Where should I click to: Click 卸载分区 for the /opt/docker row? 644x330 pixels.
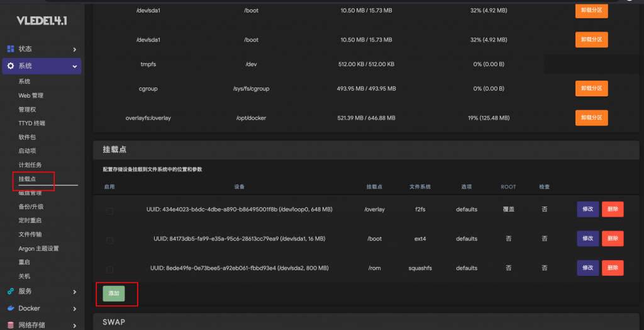591,118
